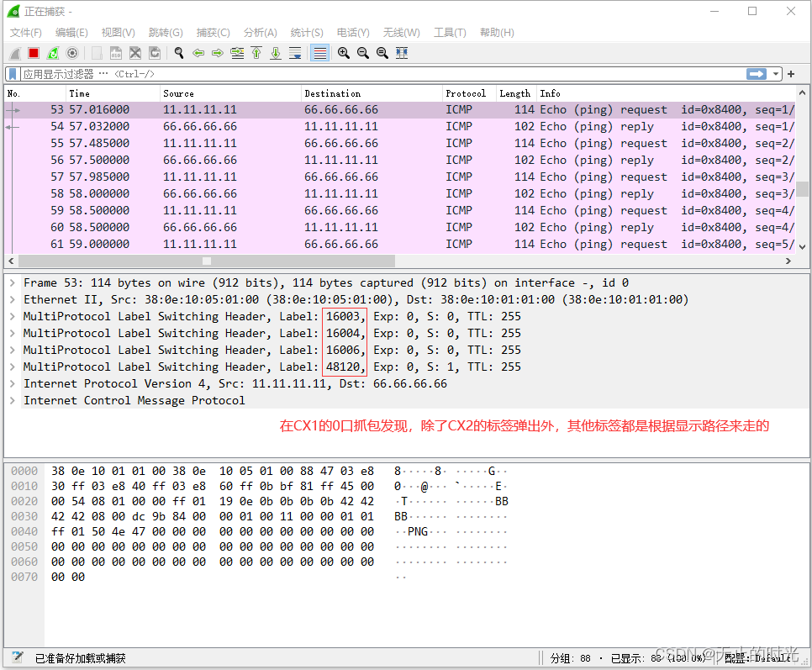Open capture options
Screen dimensions: 812x670
[x=71, y=52]
